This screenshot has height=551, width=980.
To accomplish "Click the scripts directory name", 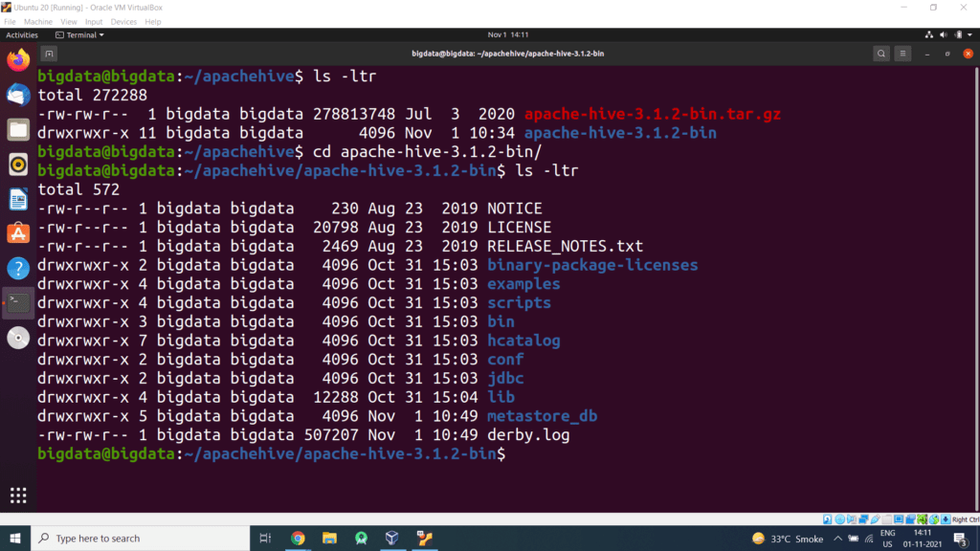I will pos(520,302).
